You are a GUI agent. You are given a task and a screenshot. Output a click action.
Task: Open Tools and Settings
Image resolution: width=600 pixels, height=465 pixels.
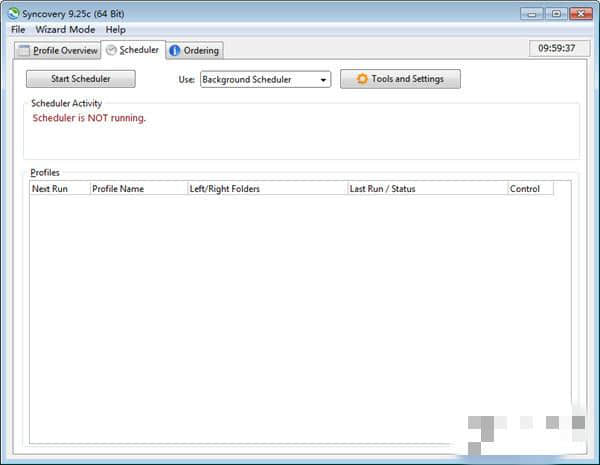click(x=400, y=79)
